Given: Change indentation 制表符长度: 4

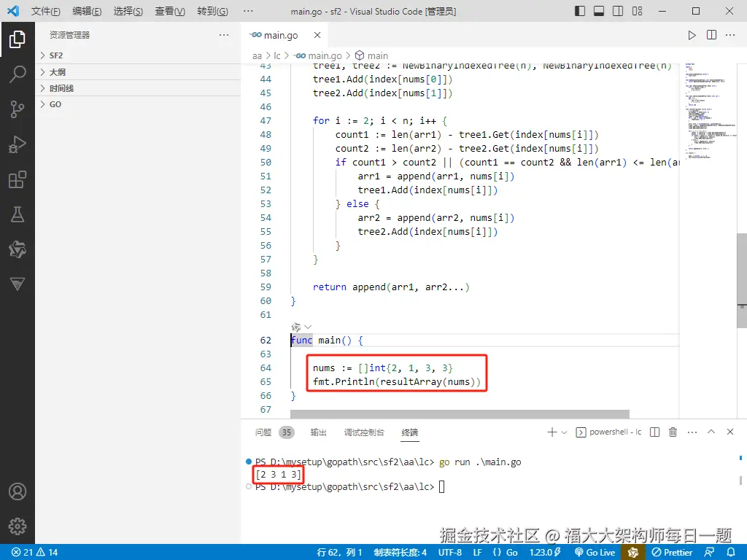Looking at the screenshot, I should click(400, 552).
